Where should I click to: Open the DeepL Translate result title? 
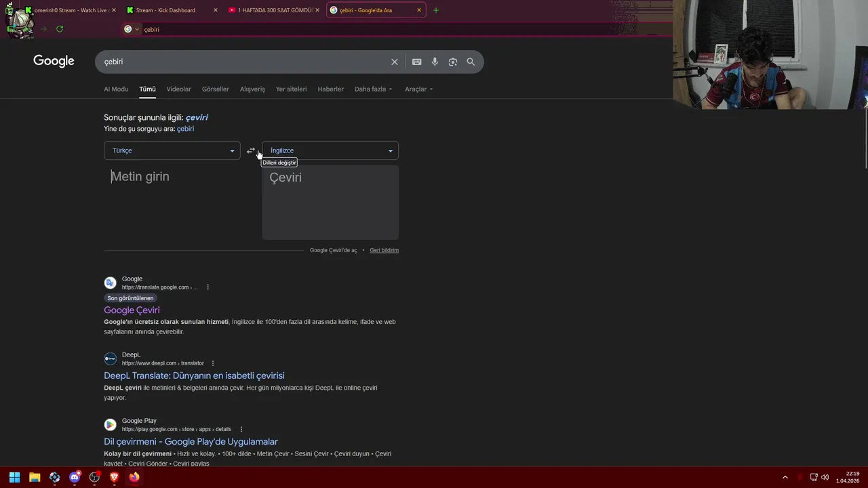194,375
